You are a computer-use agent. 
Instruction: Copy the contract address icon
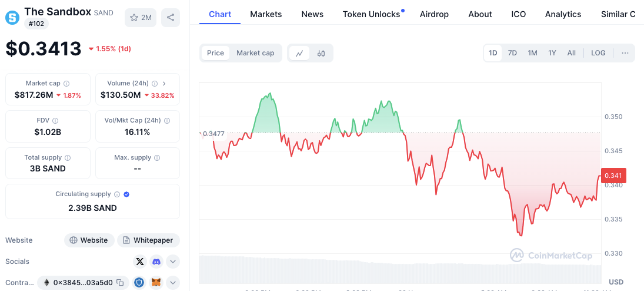point(120,283)
